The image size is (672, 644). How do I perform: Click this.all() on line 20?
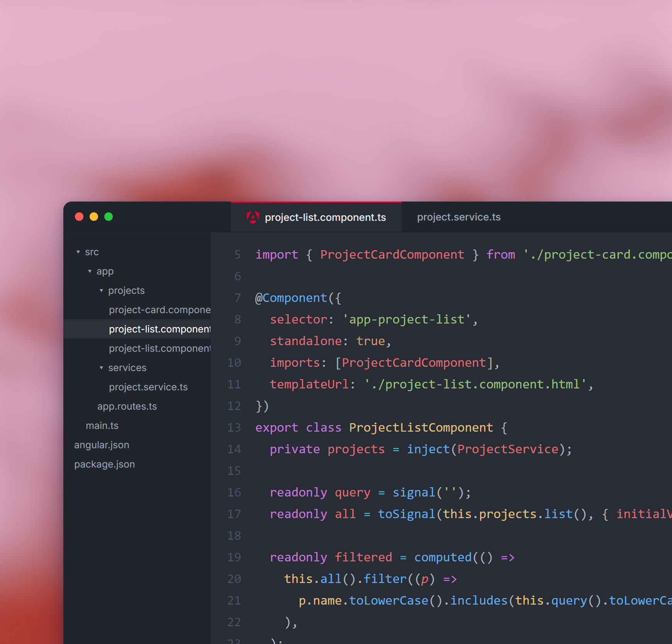(320, 579)
